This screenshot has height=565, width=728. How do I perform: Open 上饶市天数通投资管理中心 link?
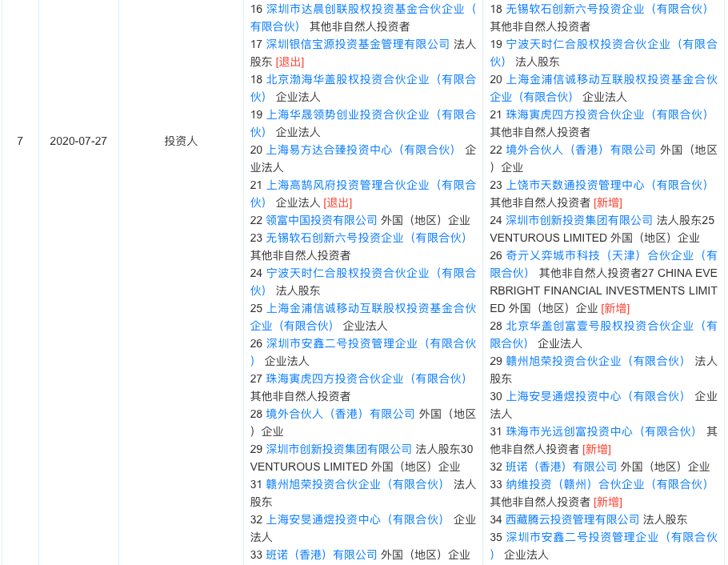pyautogui.click(x=607, y=186)
